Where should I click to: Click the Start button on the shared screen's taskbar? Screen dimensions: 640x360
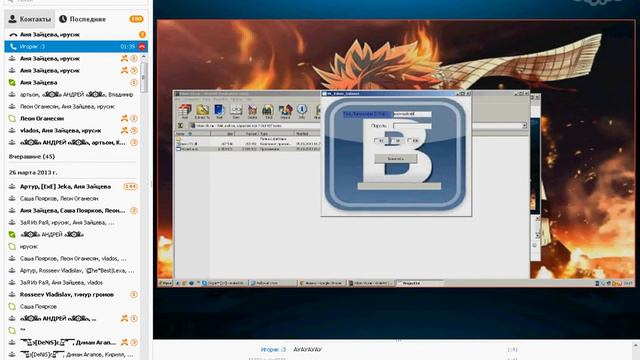click(x=165, y=283)
